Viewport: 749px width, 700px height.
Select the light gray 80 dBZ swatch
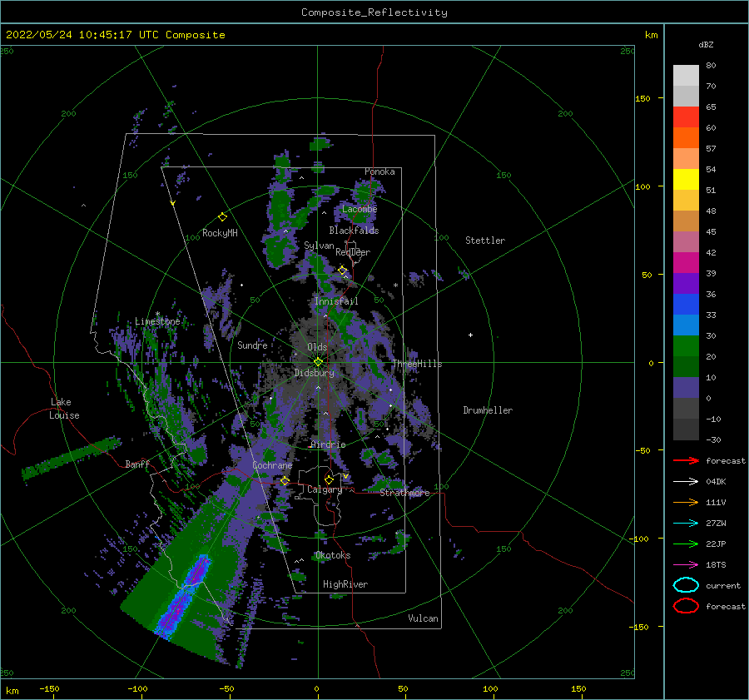click(686, 76)
